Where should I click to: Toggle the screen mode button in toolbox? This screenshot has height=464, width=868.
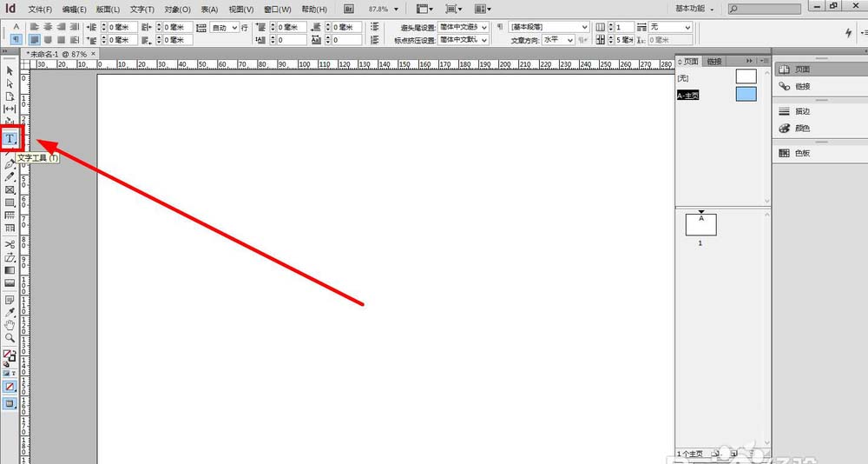pyautogui.click(x=10, y=403)
